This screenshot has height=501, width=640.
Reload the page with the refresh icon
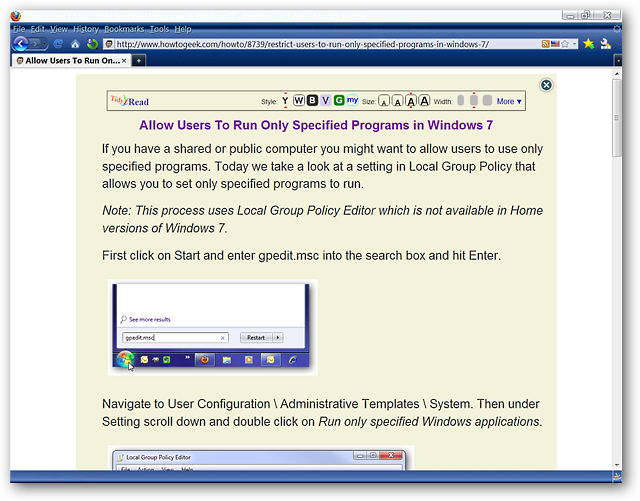[x=58, y=44]
